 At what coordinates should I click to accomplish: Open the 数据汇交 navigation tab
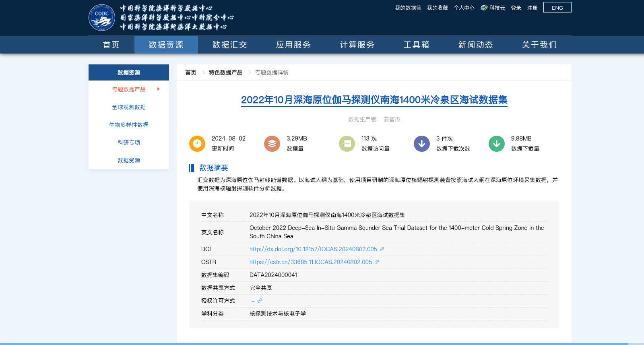230,45
